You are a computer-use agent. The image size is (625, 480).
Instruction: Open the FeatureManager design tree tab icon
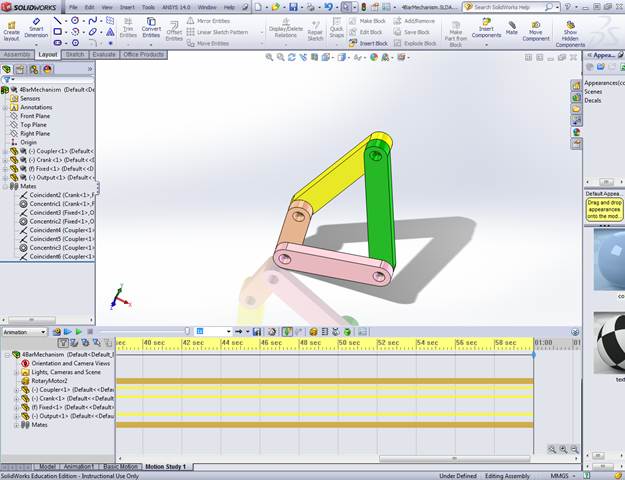(6, 69)
